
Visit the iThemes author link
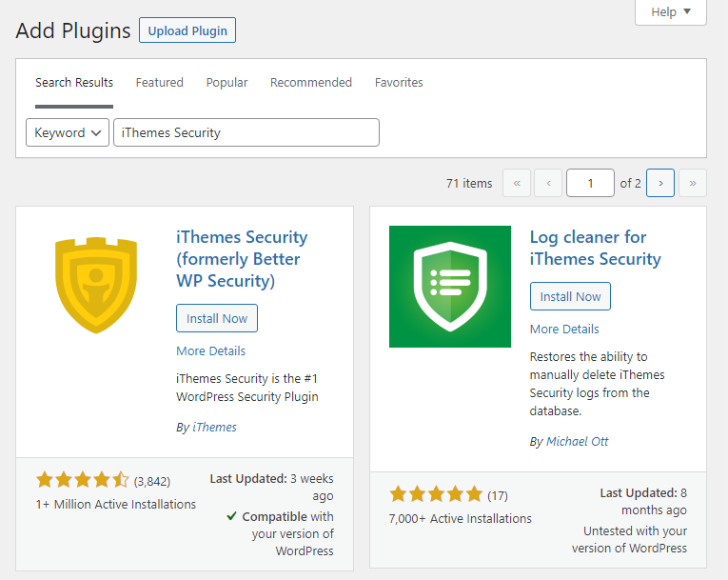(214, 427)
